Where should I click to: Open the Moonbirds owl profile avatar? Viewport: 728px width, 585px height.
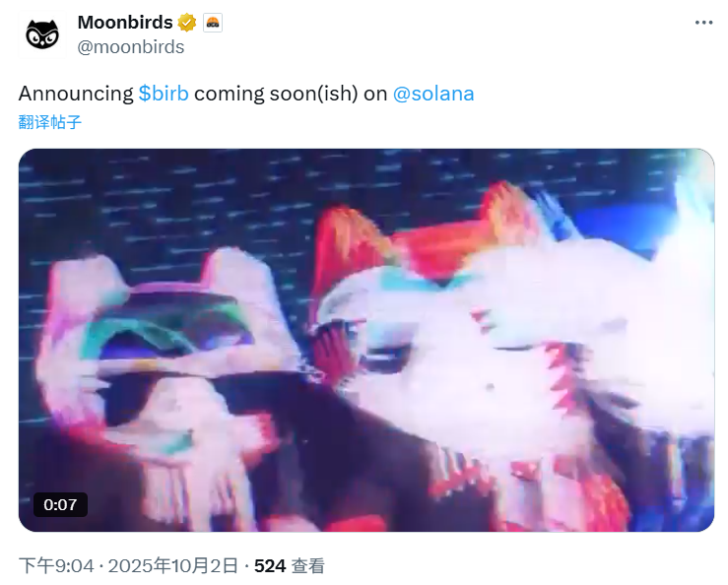pos(42,34)
